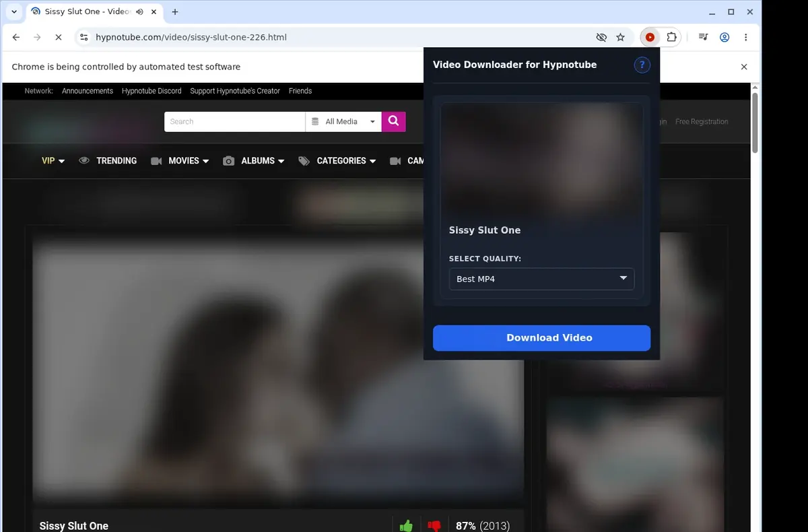
Task: Stop loading the page with the X icon
Action: click(x=59, y=38)
